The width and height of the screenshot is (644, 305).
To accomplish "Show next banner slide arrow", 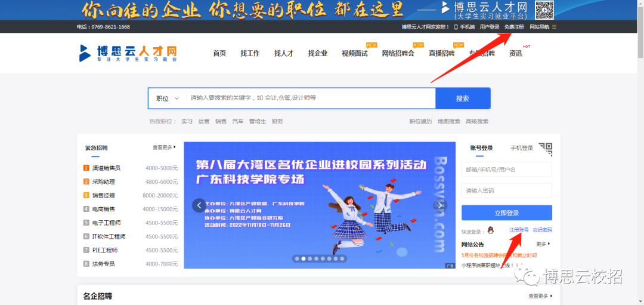I will 440,205.
